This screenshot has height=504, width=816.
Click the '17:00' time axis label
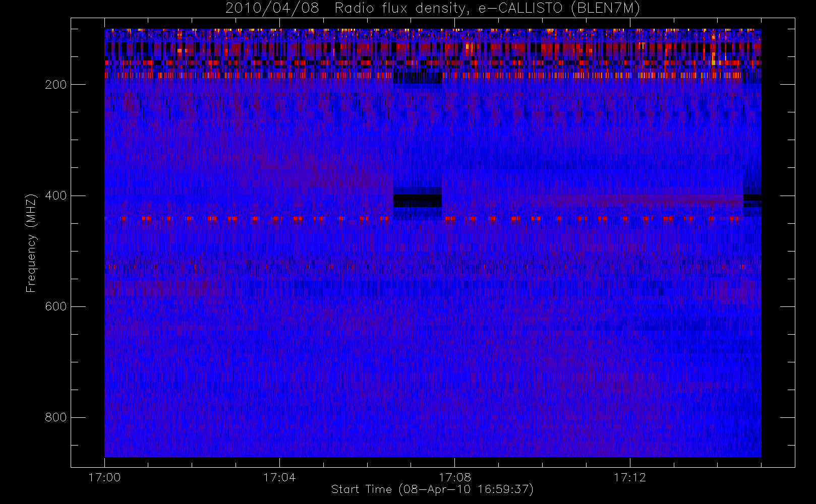click(104, 477)
